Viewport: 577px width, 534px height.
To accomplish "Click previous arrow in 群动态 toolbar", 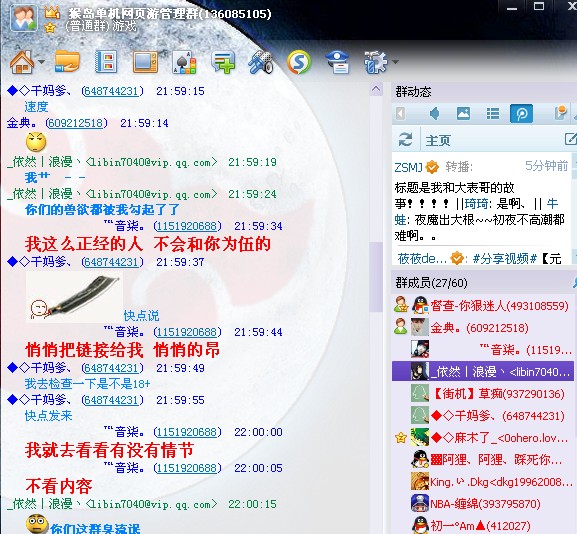I will (400, 113).
